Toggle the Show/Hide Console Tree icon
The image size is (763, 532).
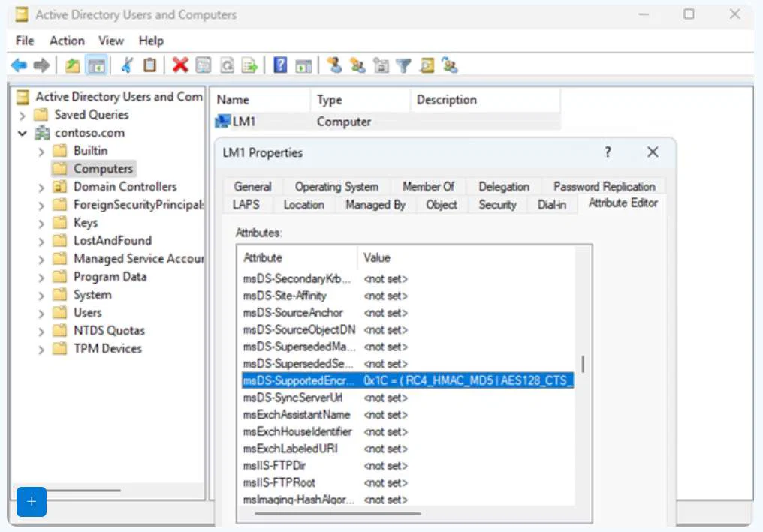click(x=96, y=65)
